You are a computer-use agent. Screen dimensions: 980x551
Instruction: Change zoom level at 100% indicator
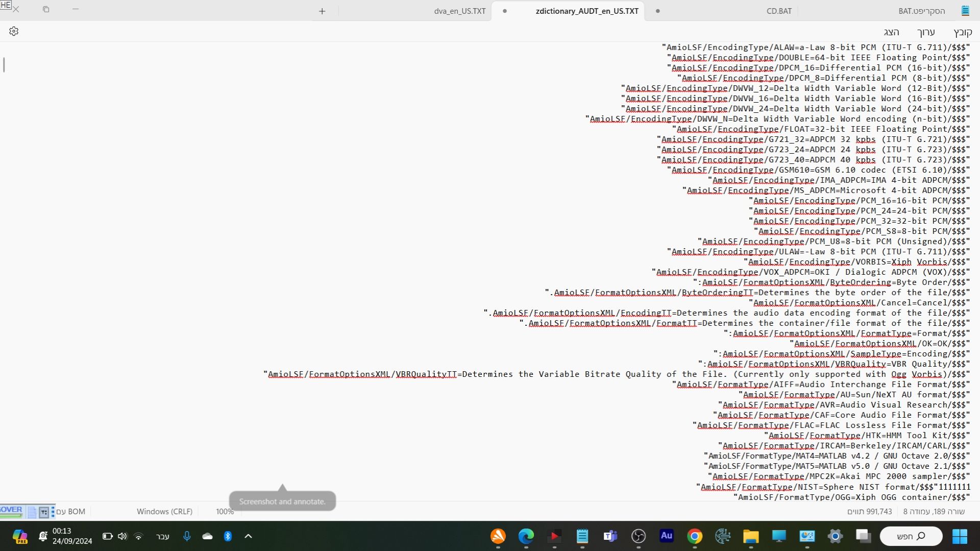point(225,512)
